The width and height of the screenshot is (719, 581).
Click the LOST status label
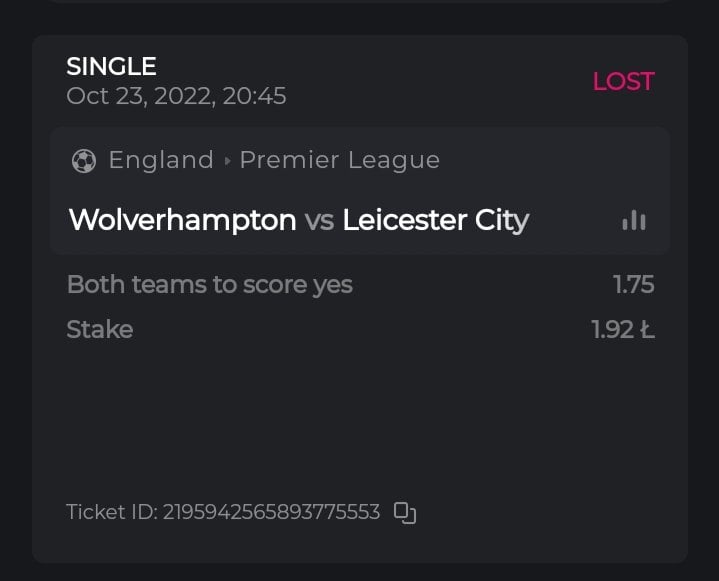pos(623,82)
